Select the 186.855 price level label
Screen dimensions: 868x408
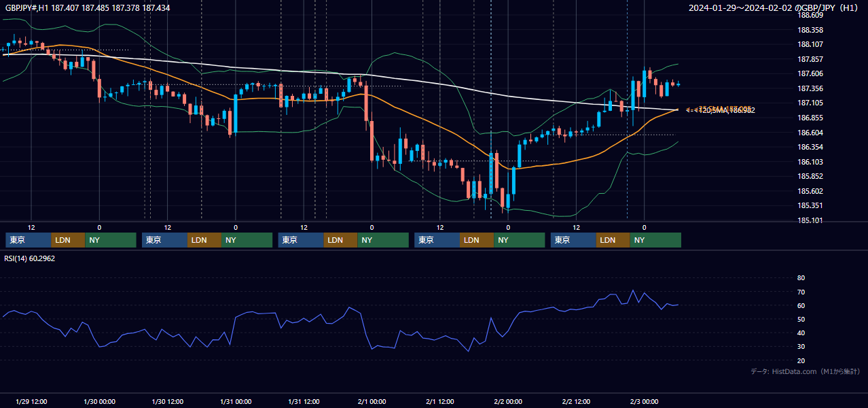[x=810, y=118]
